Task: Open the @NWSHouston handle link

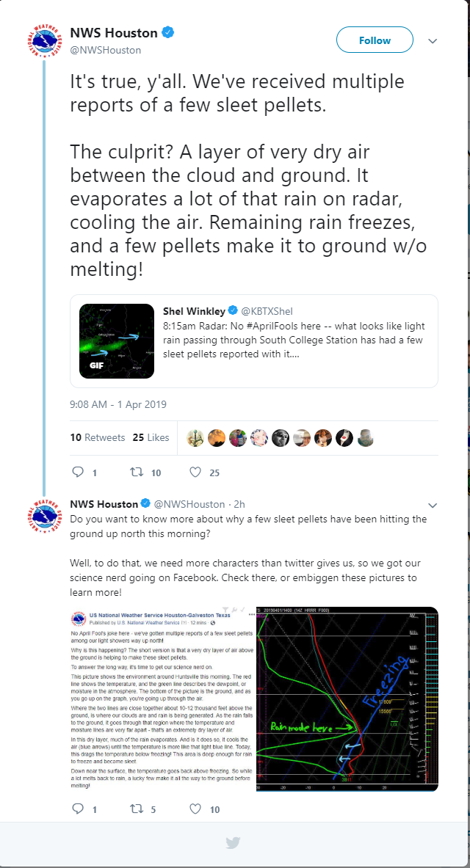Action: point(105,50)
